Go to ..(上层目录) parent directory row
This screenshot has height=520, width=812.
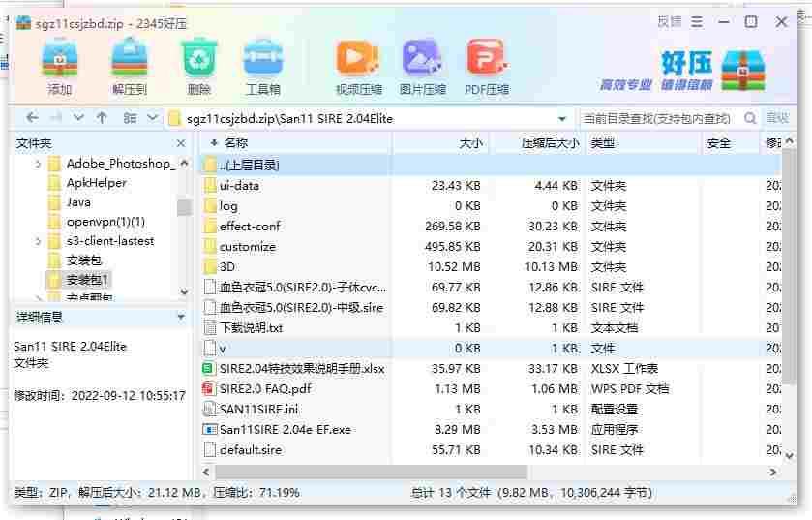click(x=491, y=166)
